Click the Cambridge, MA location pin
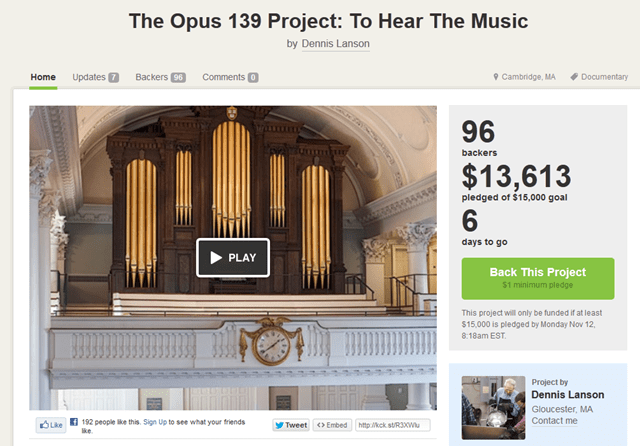640x446 pixels. (x=496, y=77)
